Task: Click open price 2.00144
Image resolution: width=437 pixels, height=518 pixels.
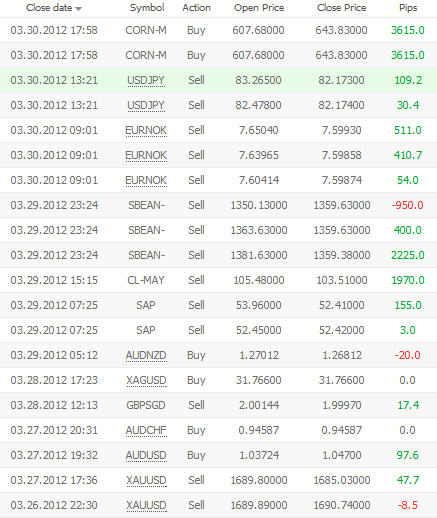Action: pyautogui.click(x=259, y=405)
